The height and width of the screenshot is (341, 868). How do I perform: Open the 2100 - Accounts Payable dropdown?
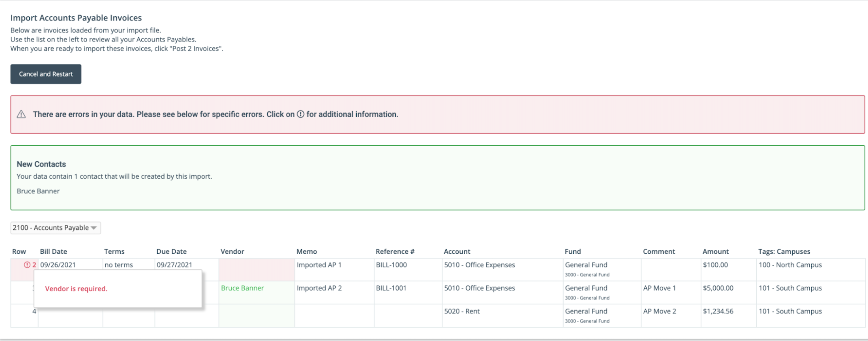(56, 228)
